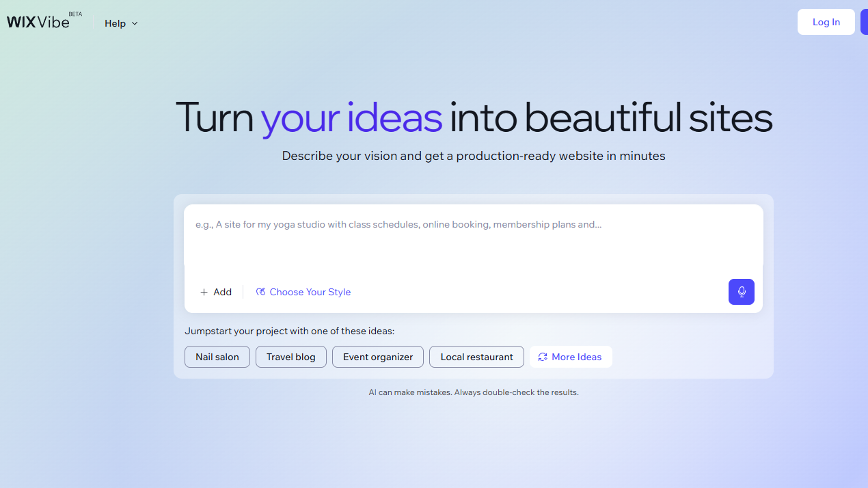Viewport: 868px width, 488px height.
Task: Click the refresh icon in More Ideas
Action: click(x=543, y=357)
